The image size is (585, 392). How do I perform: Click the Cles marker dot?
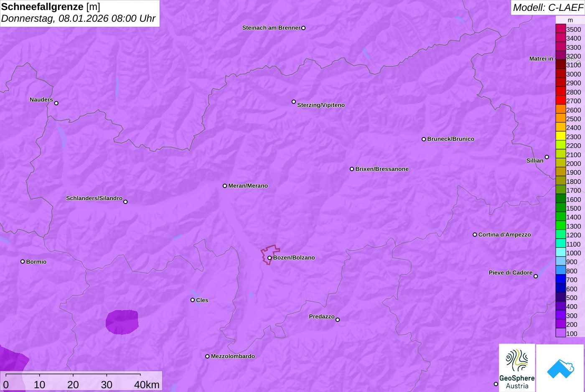pos(193,300)
